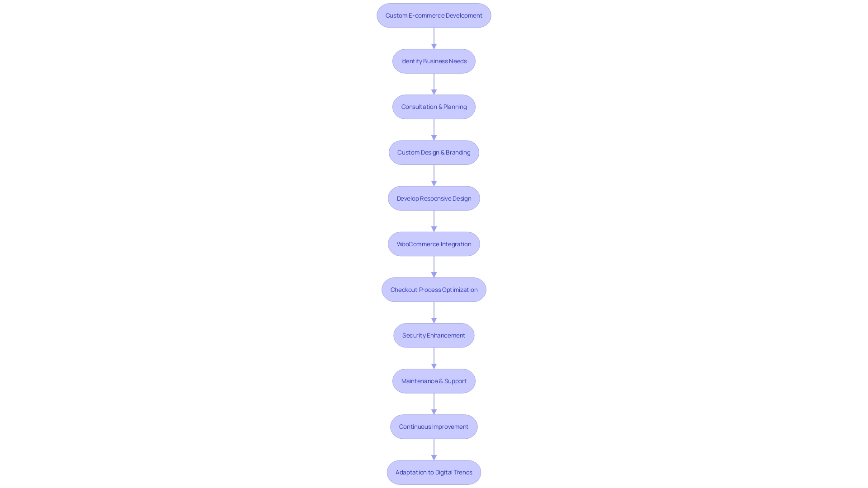Click the Custom E-commerce Development node
The width and height of the screenshot is (868, 488).
click(x=434, y=15)
